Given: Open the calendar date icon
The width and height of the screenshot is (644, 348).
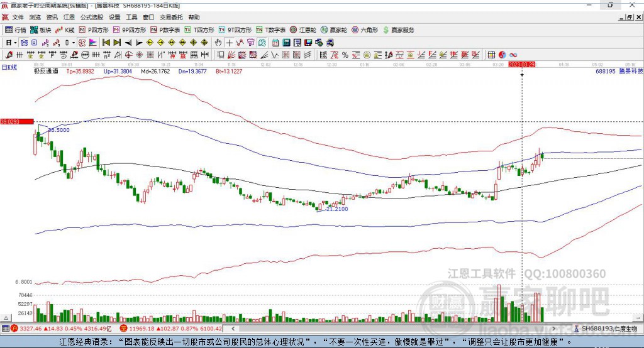Looking at the screenshot, I should (275, 43).
